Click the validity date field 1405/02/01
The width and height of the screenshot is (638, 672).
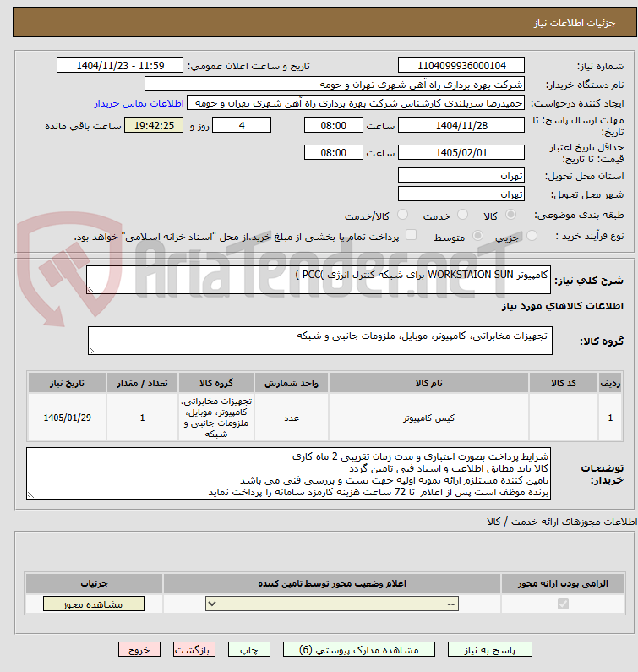coord(461,152)
